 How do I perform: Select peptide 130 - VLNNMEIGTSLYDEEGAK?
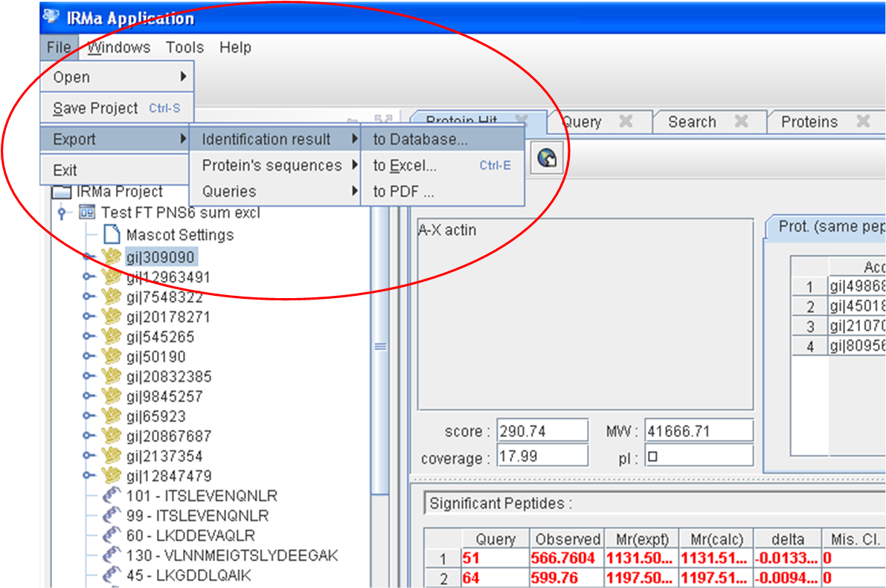[x=232, y=555]
